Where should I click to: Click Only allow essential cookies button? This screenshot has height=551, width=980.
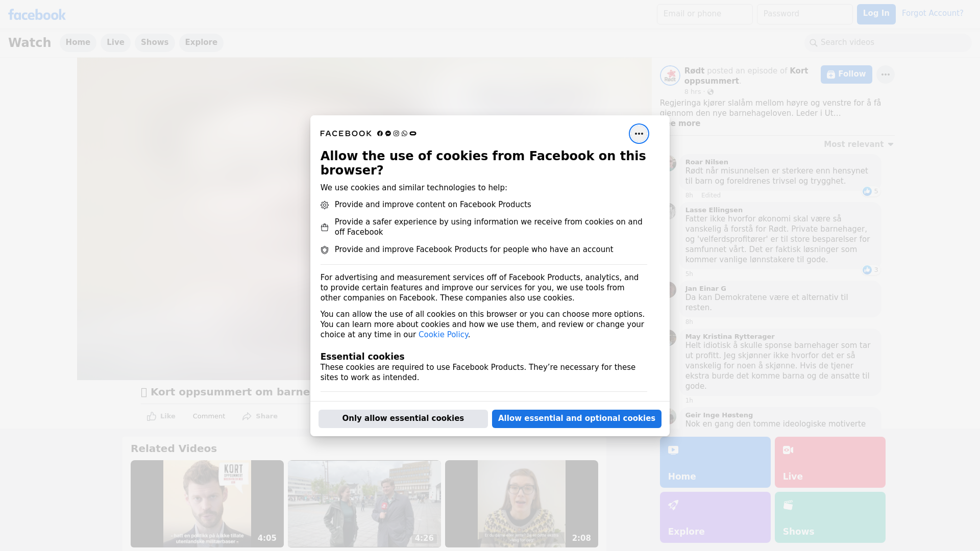(403, 418)
